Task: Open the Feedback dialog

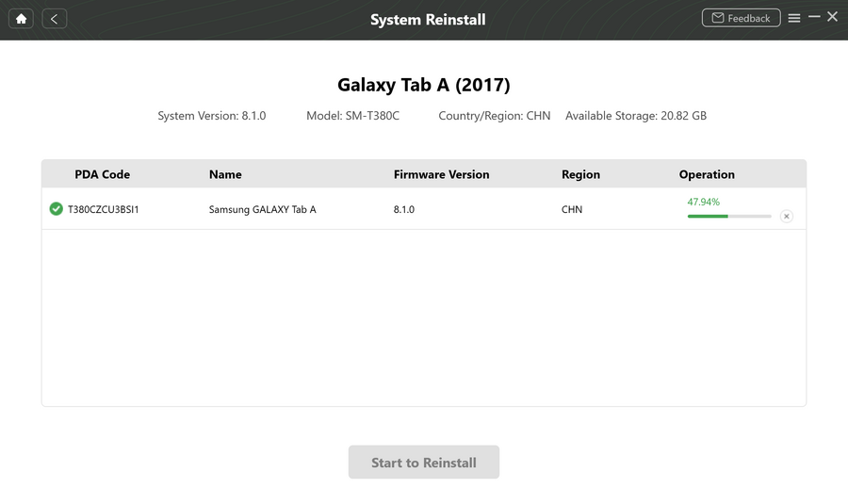Action: pyautogui.click(x=741, y=18)
